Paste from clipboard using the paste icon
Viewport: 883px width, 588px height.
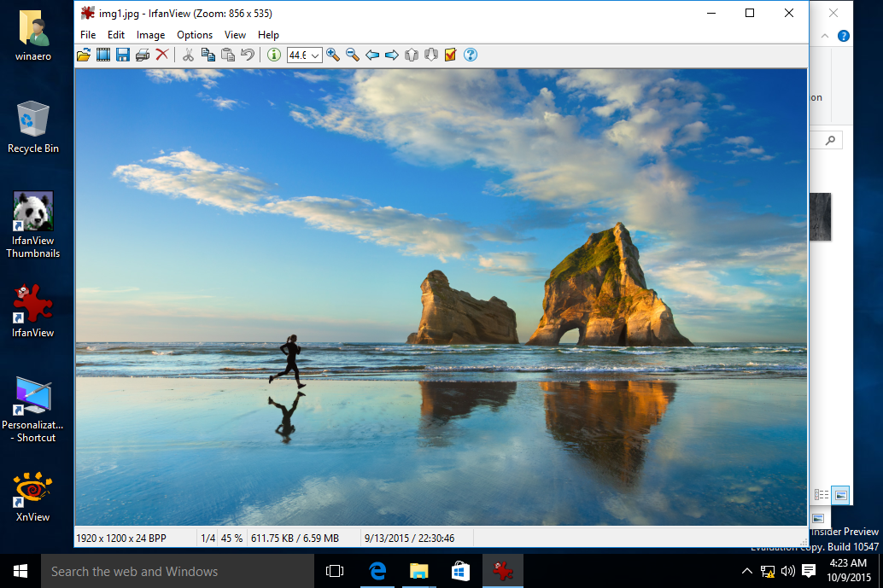point(227,55)
